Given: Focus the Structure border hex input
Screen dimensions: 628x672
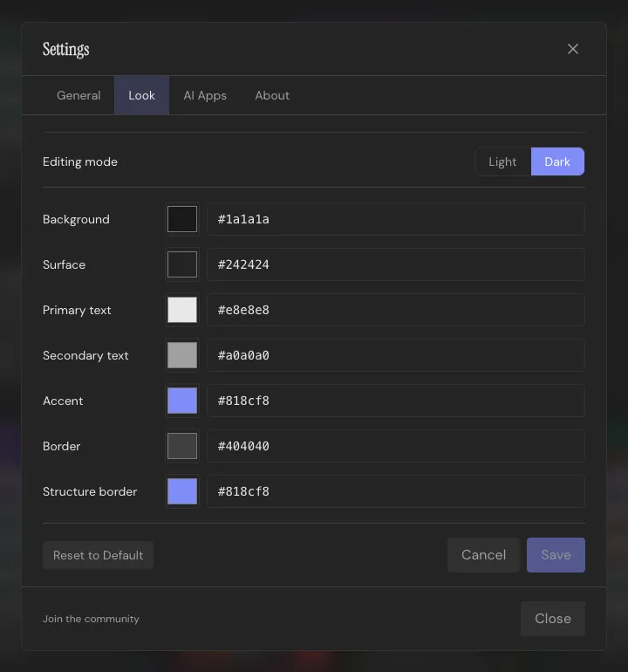Looking at the screenshot, I should pos(396,491).
